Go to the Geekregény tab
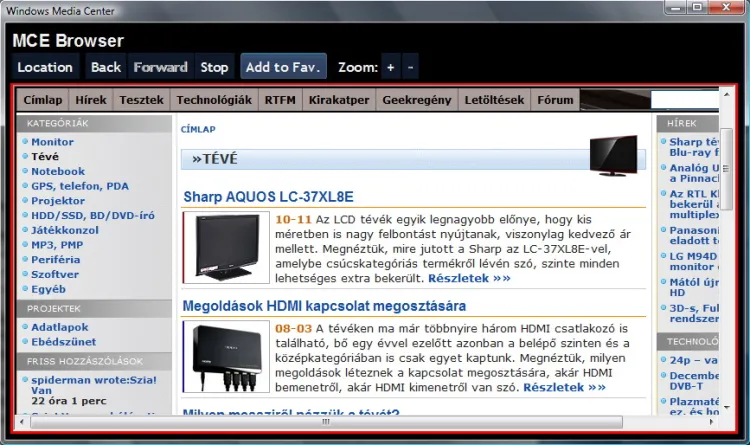 pyautogui.click(x=417, y=100)
